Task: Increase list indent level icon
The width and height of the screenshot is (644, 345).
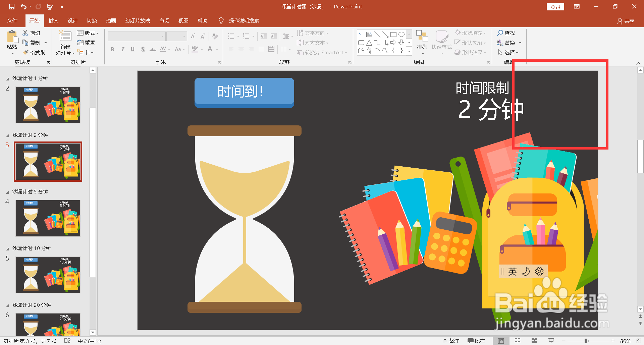Action: pos(274,36)
